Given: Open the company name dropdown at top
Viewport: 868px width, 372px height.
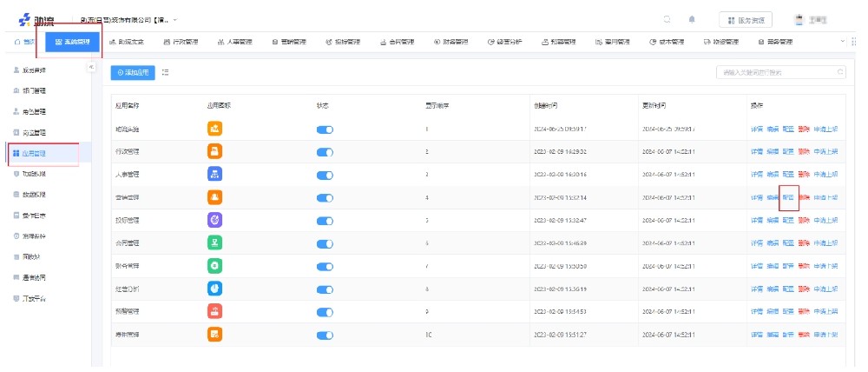Looking at the screenshot, I should 130,19.
